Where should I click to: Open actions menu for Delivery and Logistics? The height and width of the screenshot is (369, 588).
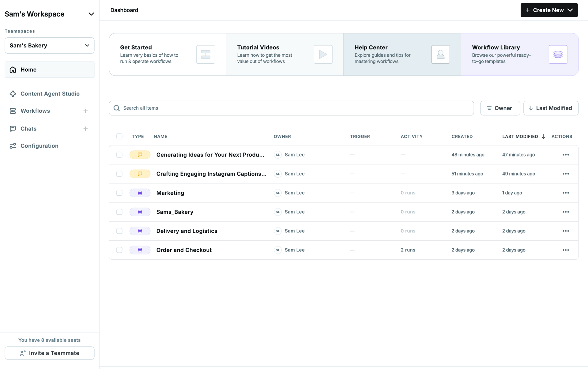[565, 231]
